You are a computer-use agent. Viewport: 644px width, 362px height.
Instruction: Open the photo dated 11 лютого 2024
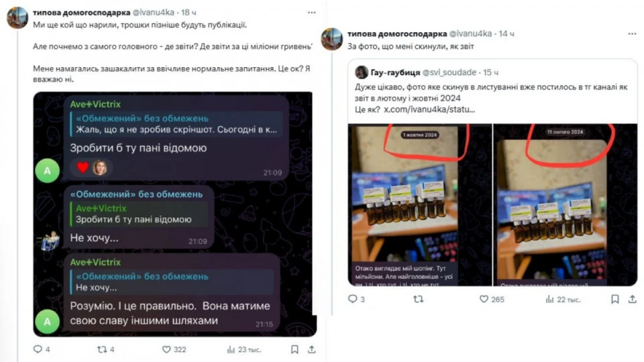point(565,204)
